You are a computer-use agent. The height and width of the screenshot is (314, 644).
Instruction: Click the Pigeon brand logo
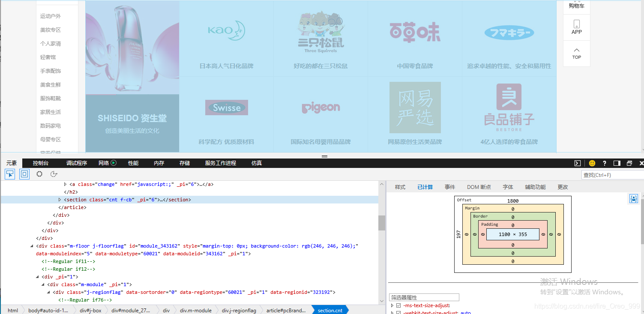[321, 108]
